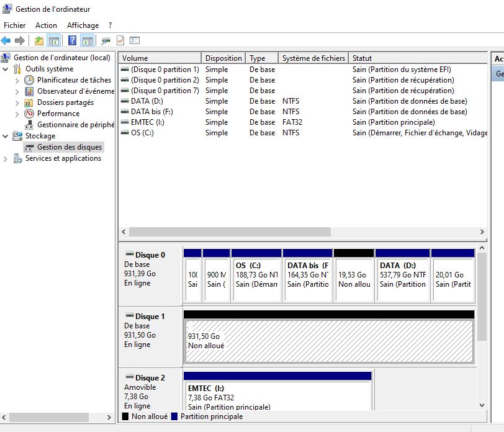
Task: Toggle the show/hide Action pane icon
Action: (87, 41)
